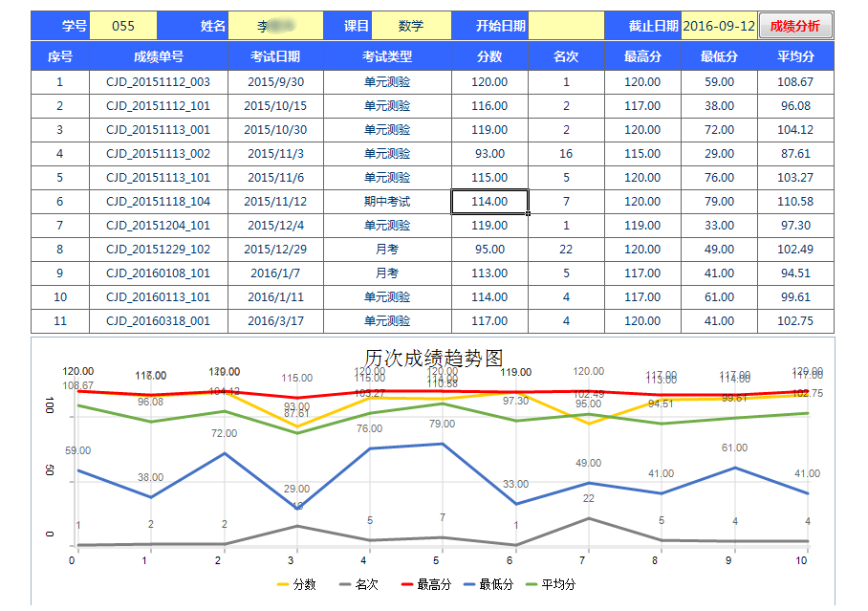Image resolution: width=868 pixels, height=611 pixels.
Task: Select cell CJD_20151112_003
Action: pyautogui.click(x=159, y=82)
